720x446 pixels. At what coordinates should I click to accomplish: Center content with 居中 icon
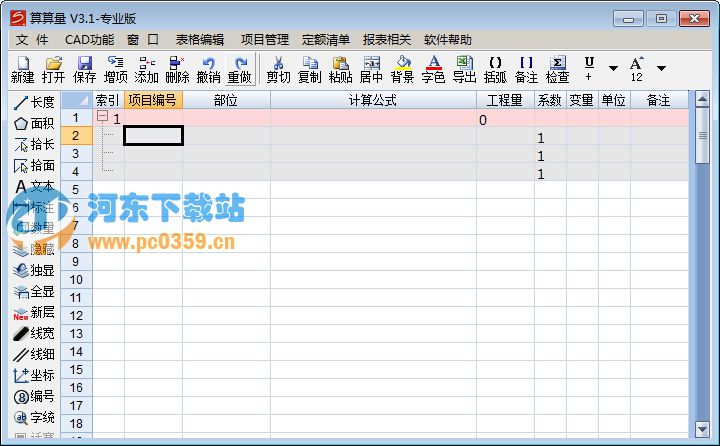pos(371,69)
